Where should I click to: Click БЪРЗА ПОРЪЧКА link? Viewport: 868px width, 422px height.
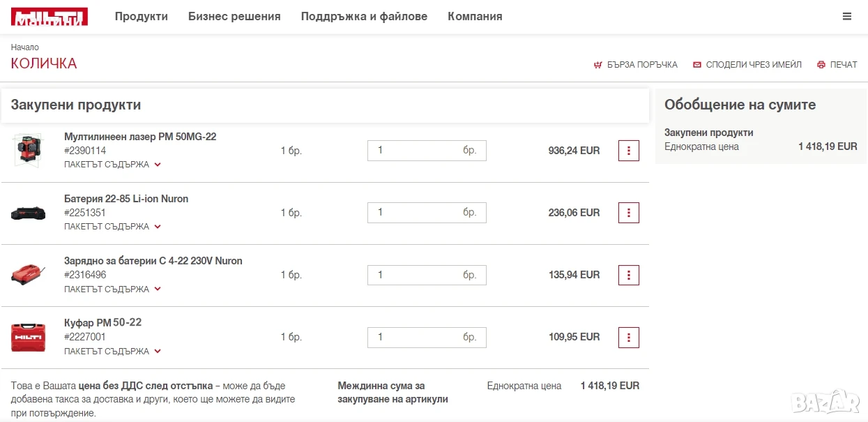coord(642,65)
